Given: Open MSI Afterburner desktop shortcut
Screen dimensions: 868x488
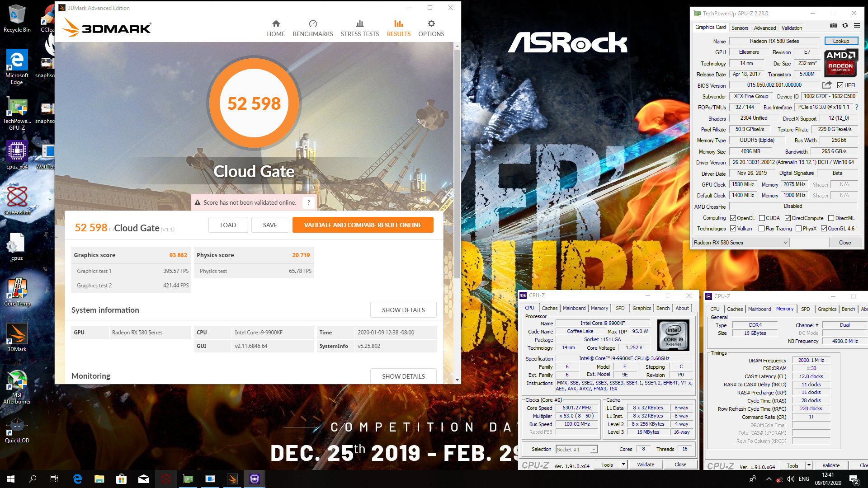Looking at the screenshot, I should 17,387.
